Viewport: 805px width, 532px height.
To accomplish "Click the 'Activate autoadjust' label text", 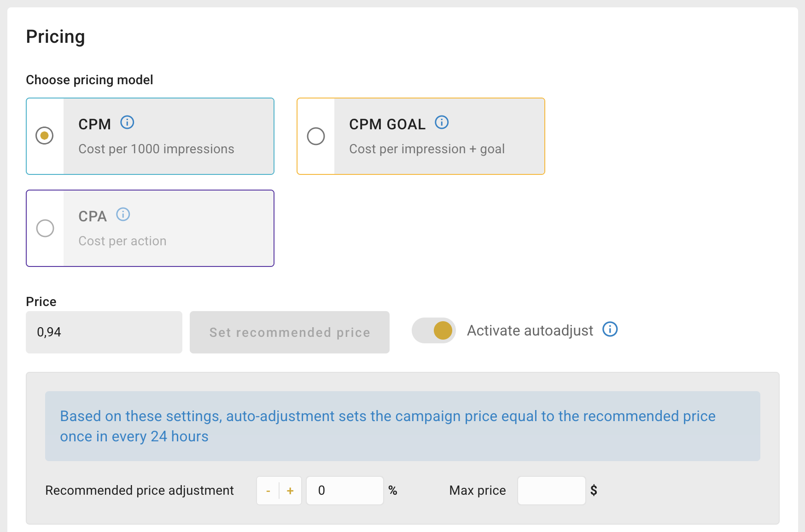I will (530, 330).
